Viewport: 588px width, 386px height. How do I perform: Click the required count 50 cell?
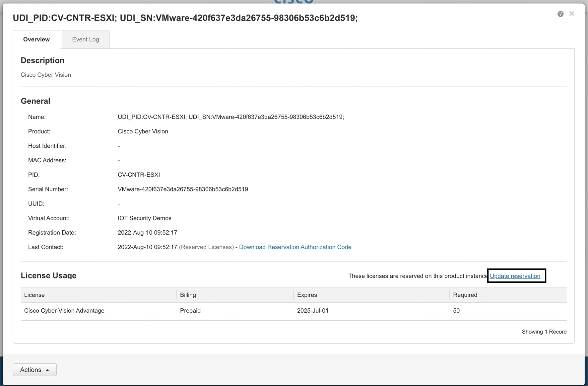coord(456,311)
